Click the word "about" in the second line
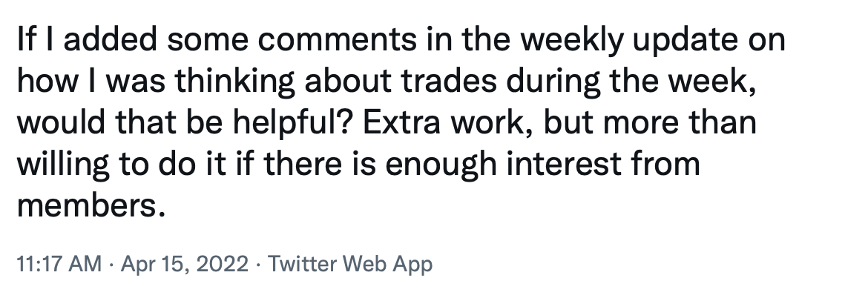 347,82
